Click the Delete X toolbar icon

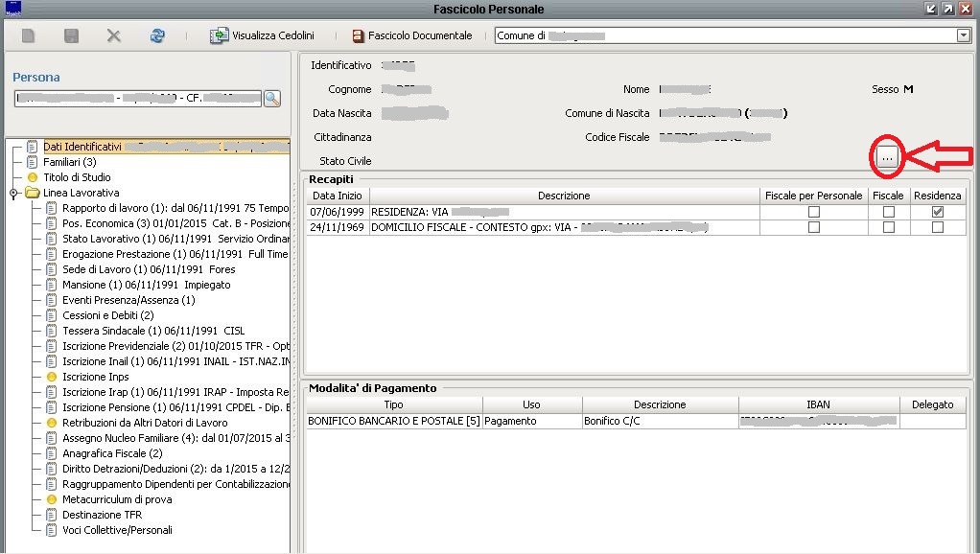pos(113,36)
